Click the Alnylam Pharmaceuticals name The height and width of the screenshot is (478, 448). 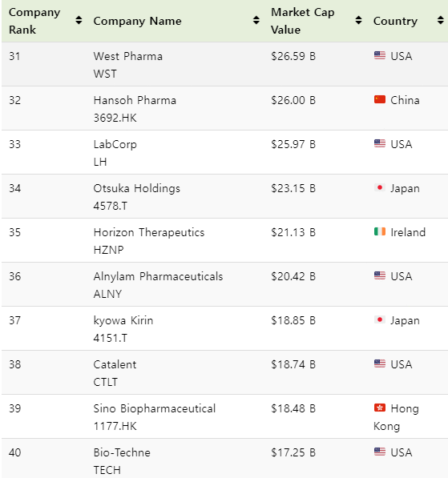coord(158,276)
